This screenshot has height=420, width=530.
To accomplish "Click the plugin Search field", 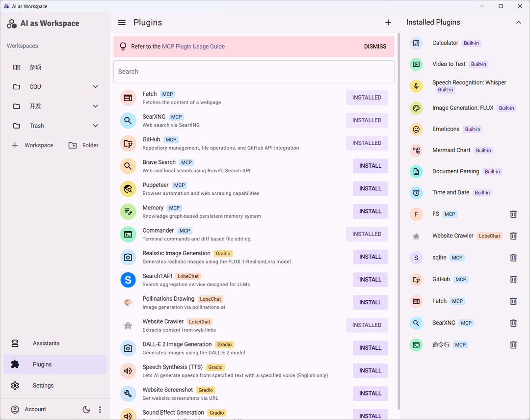I will pos(254,72).
